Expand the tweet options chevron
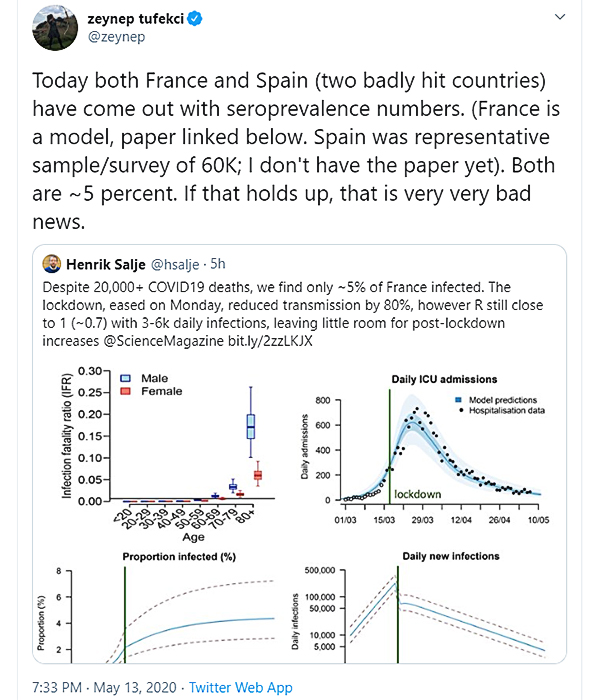The width and height of the screenshot is (602, 700). click(x=560, y=17)
